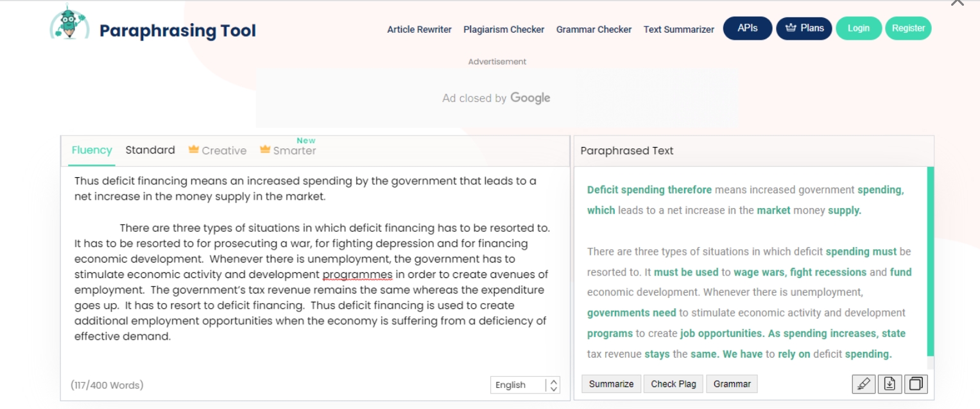Screen dimensions: 980x409
Task: Switch to the Fluency mode tab
Action: point(92,150)
